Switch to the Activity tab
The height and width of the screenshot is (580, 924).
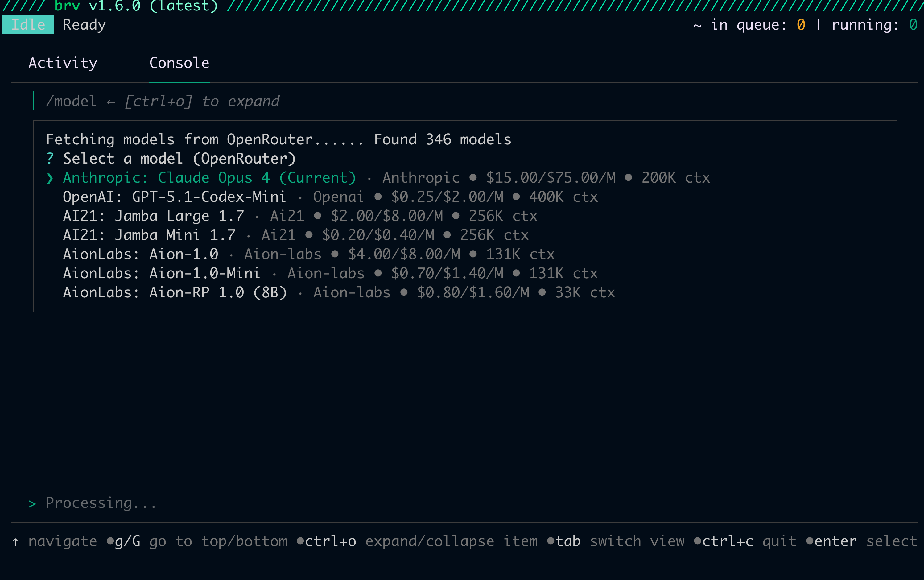[63, 63]
